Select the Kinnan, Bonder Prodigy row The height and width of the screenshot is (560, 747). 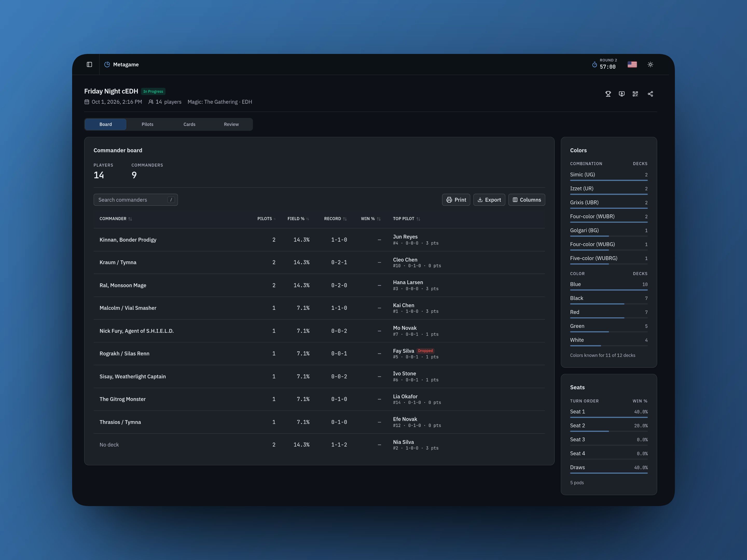pos(319,240)
